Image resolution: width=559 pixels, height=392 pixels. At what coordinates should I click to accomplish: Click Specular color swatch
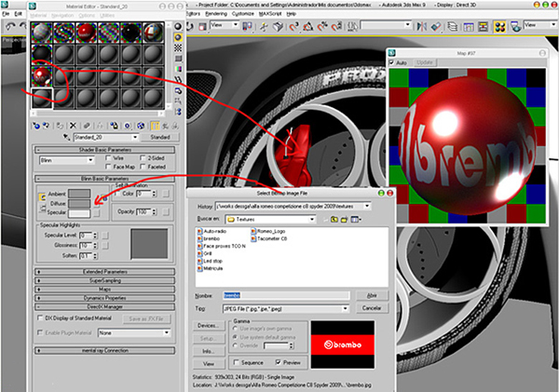pyautogui.click(x=79, y=213)
